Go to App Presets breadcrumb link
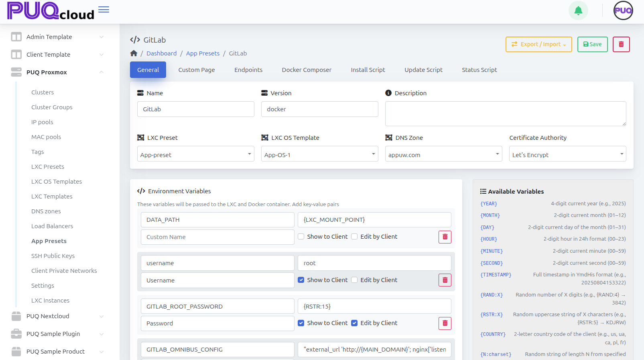644x360 pixels. click(x=203, y=53)
